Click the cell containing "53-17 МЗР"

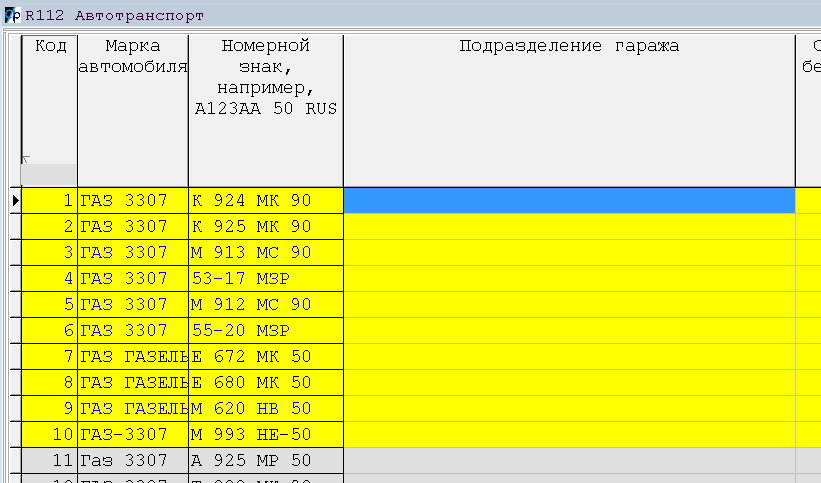pos(265,278)
